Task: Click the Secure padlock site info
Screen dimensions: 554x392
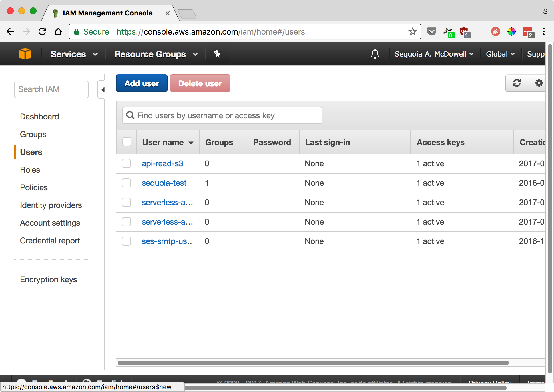Action: (91, 32)
